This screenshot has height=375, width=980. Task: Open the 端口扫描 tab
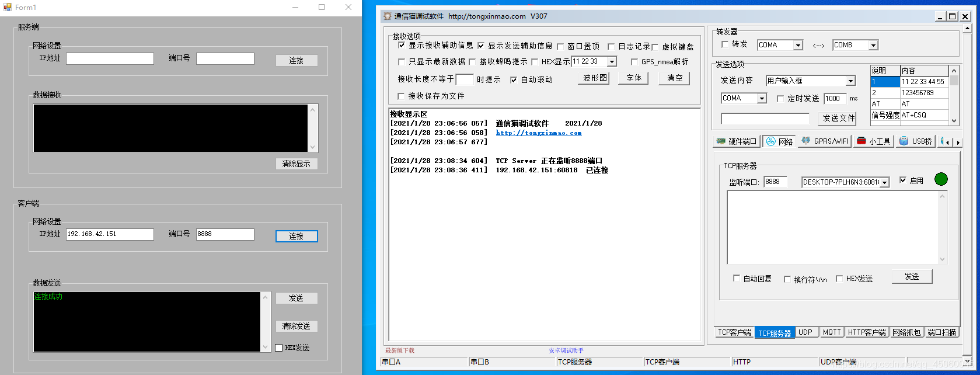tap(941, 332)
